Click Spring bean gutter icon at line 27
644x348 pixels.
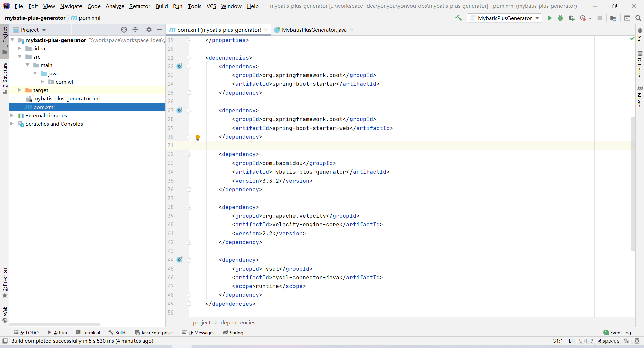tap(180, 110)
